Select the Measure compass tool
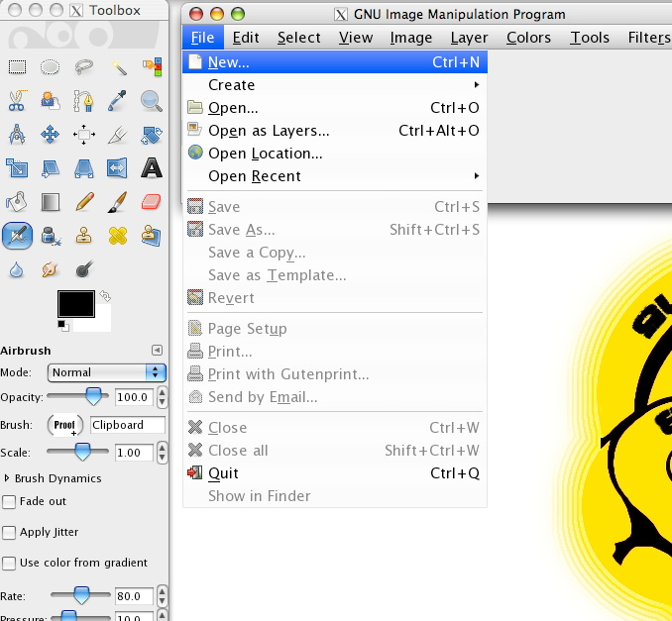Screen dimensions: 672x621 coord(17,135)
